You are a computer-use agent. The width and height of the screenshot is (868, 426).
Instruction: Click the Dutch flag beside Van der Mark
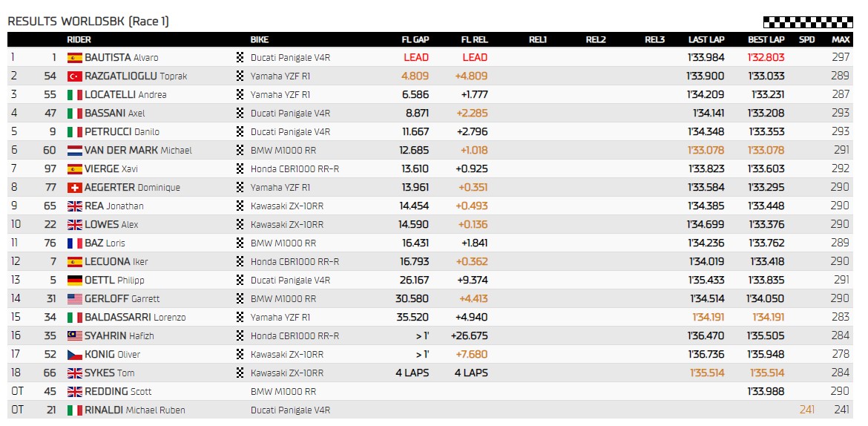coord(74,150)
